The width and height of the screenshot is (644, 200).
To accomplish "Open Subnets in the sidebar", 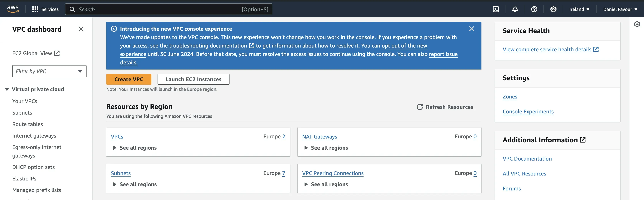I will point(22,113).
